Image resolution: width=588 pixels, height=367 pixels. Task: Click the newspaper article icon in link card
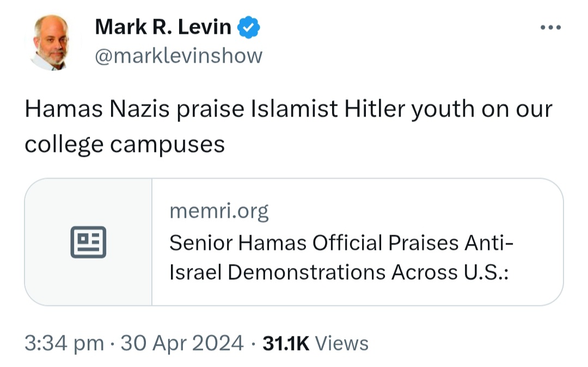pos(89,242)
